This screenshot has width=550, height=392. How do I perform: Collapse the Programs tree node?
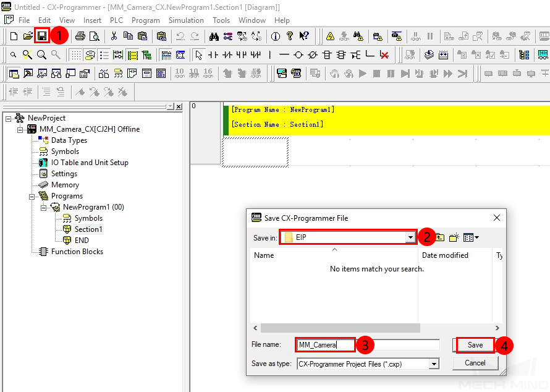32,197
